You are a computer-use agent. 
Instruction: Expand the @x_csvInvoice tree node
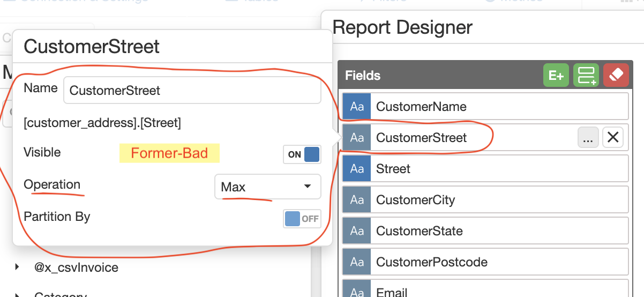point(18,267)
